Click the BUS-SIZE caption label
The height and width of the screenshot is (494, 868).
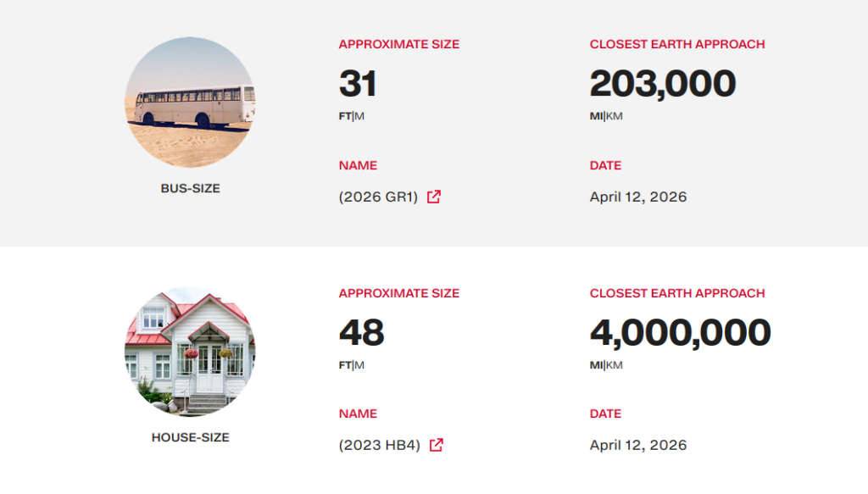click(190, 188)
